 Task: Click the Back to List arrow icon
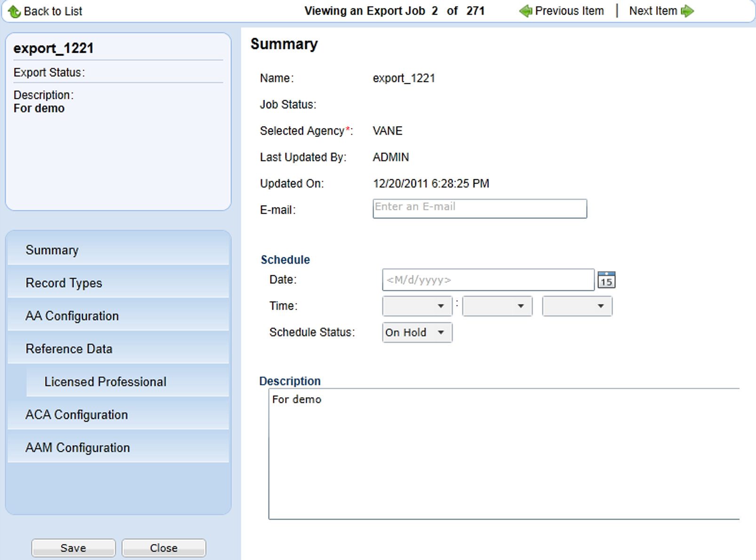14,11
